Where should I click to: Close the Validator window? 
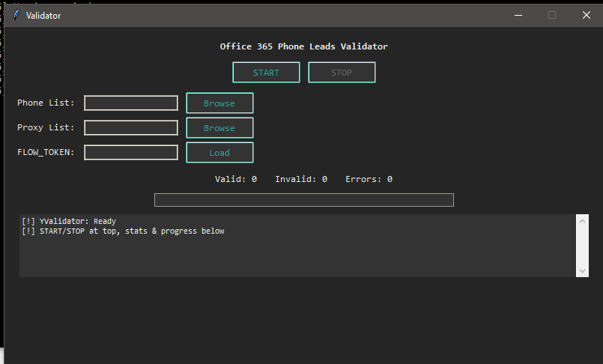coord(586,16)
